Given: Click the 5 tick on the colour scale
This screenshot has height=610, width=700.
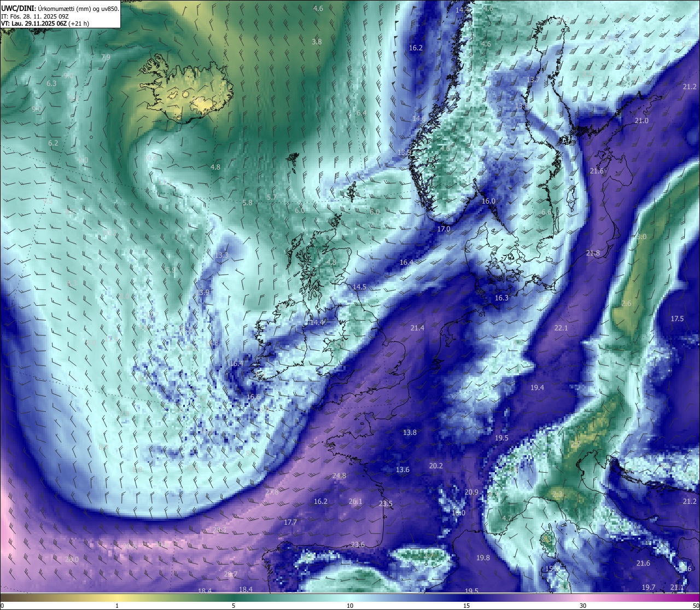Looking at the screenshot, I should 234,606.
